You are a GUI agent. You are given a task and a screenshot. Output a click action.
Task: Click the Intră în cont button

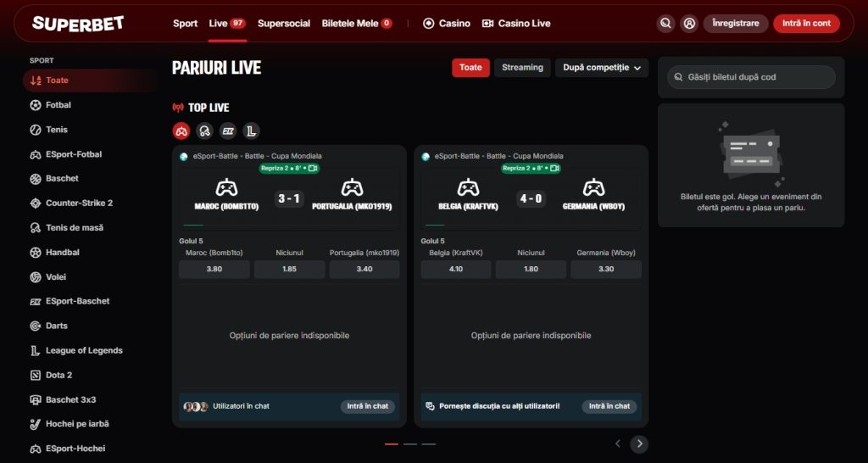807,24
